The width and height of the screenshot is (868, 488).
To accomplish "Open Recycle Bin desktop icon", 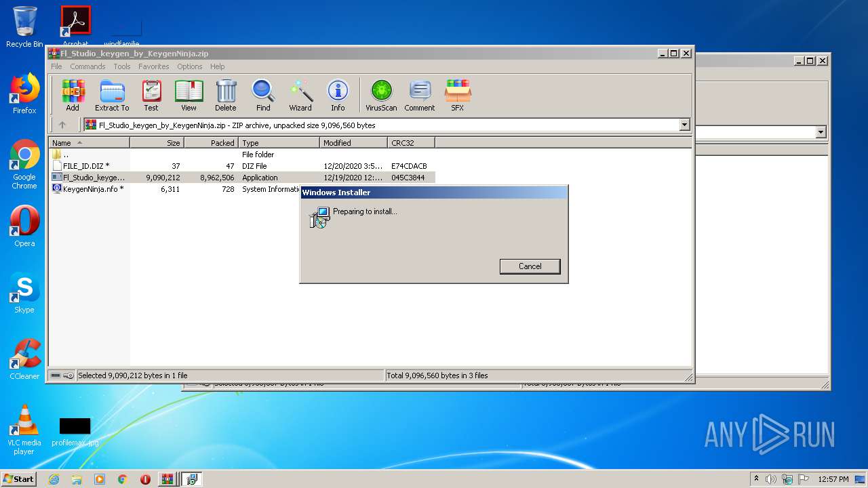I will coord(24,27).
